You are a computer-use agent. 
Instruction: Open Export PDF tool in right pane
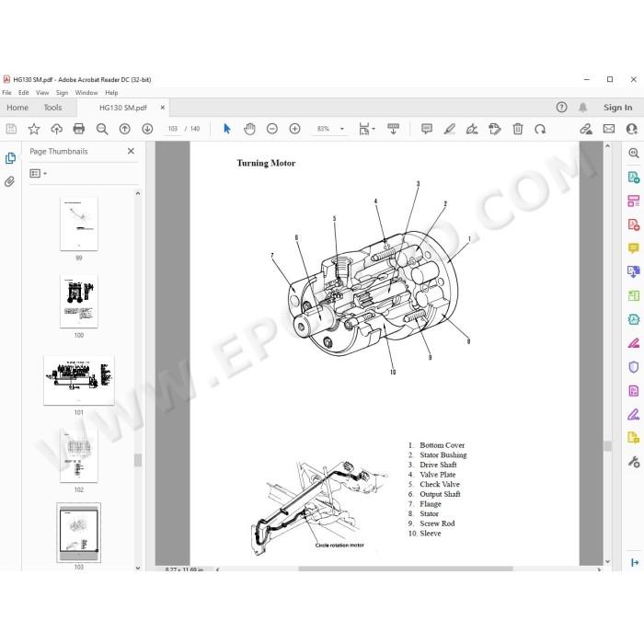click(x=633, y=178)
